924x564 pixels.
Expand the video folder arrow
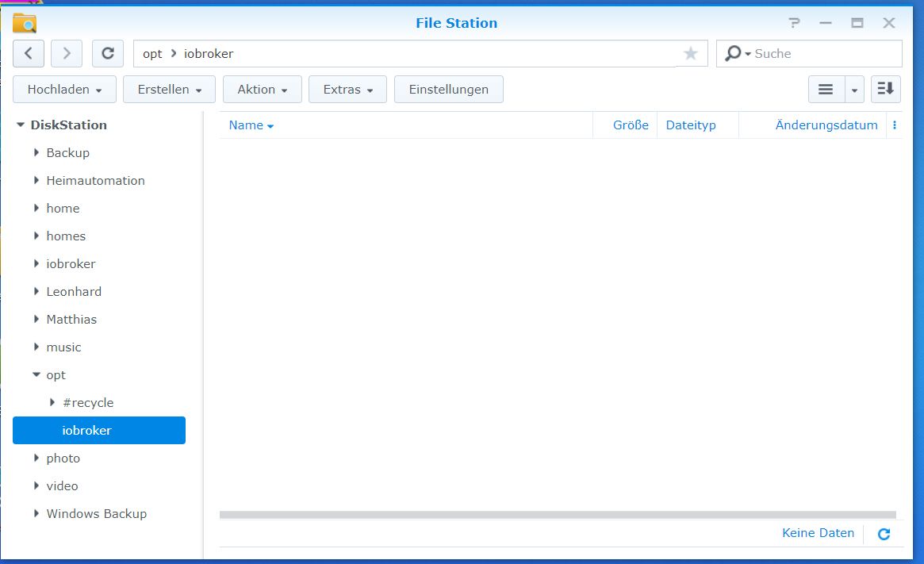(36, 485)
